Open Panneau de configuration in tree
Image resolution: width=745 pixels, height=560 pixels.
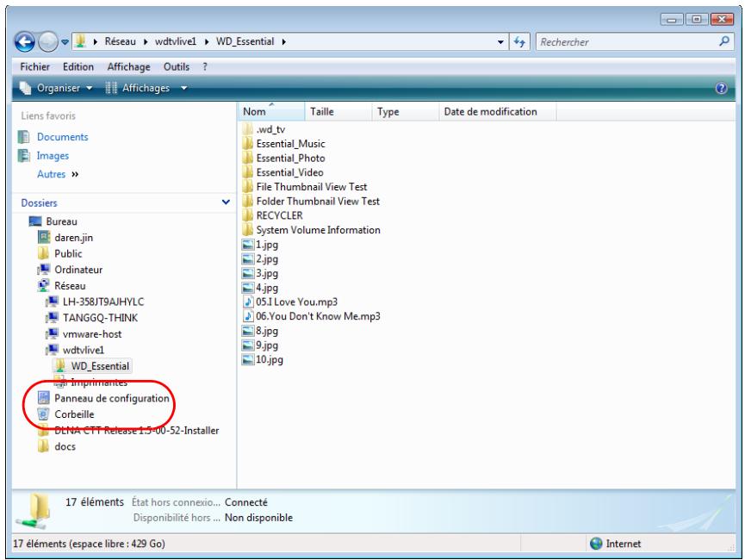tap(112, 398)
